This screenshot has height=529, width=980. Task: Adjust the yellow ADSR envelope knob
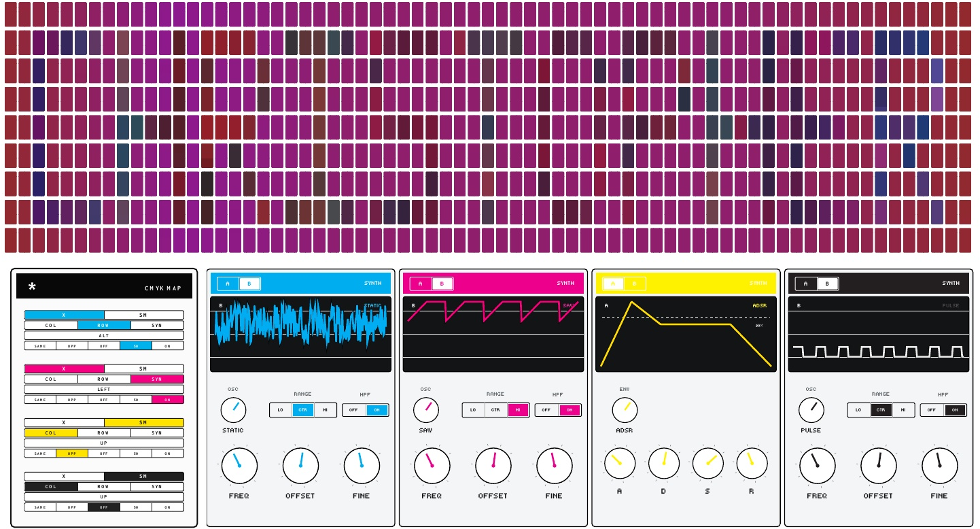(625, 409)
